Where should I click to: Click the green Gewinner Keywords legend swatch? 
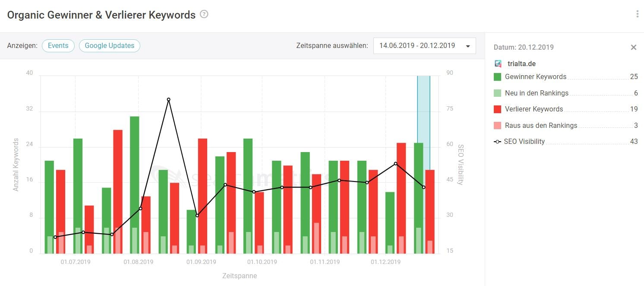click(x=497, y=77)
